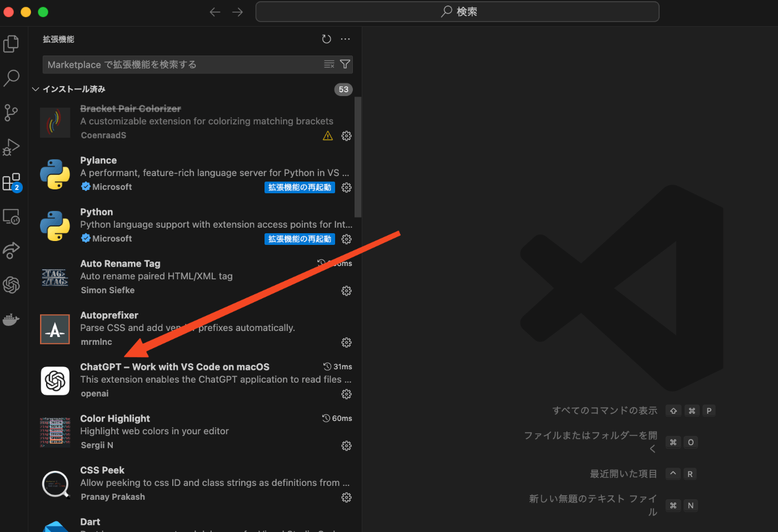The height and width of the screenshot is (532, 778).
Task: Open the extension filter options
Action: tap(345, 64)
